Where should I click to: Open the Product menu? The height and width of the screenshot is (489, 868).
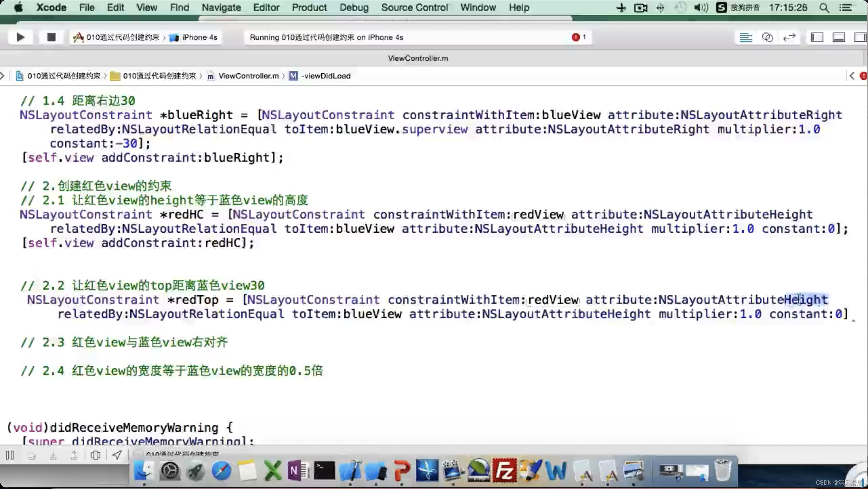[x=309, y=7]
